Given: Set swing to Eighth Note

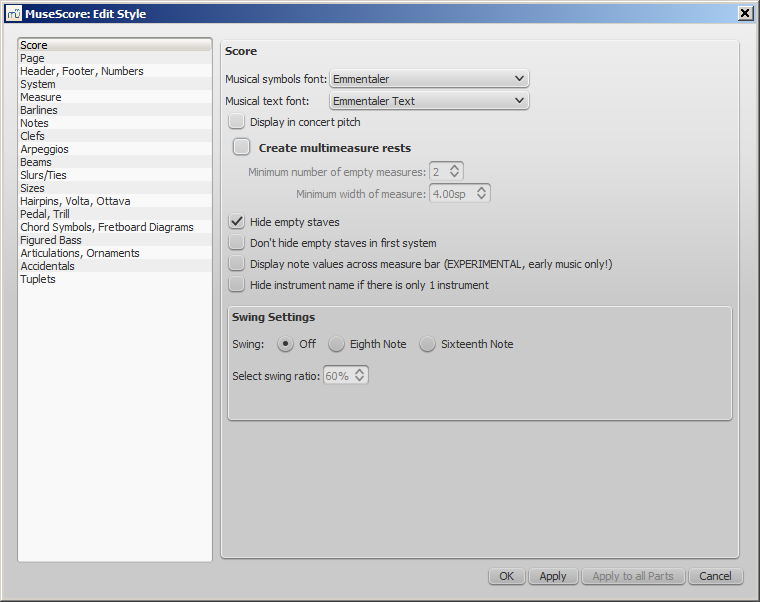Looking at the screenshot, I should click(x=336, y=344).
